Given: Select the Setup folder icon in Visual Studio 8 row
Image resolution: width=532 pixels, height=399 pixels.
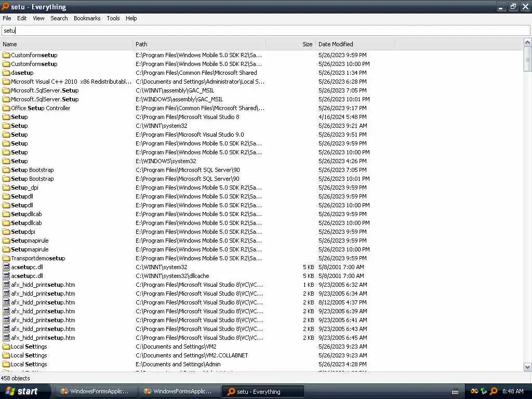Looking at the screenshot, I should (x=6, y=117).
